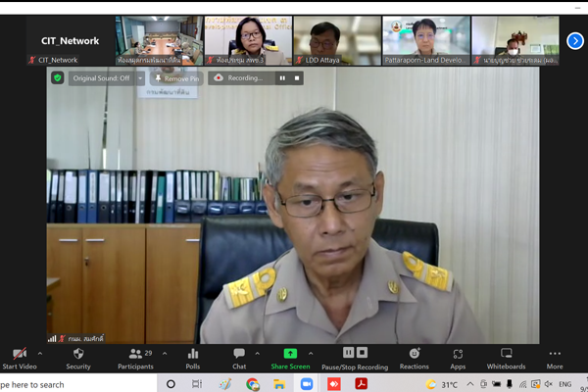
Task: Open Whiteboards
Action: (507, 359)
